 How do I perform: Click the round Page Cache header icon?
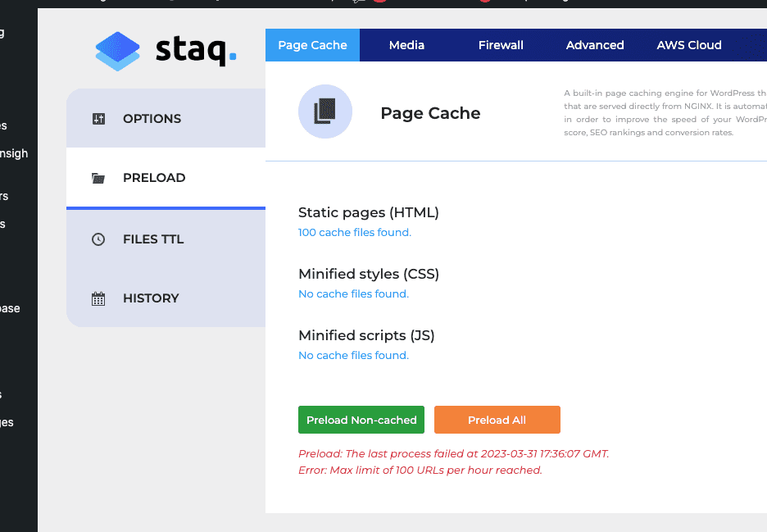[325, 111]
